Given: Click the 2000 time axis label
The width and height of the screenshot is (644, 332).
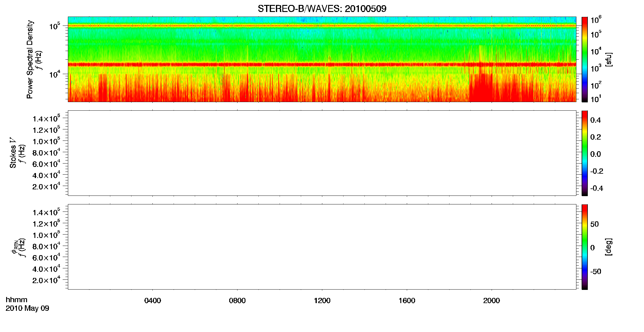Looking at the screenshot, I should coord(491,301).
